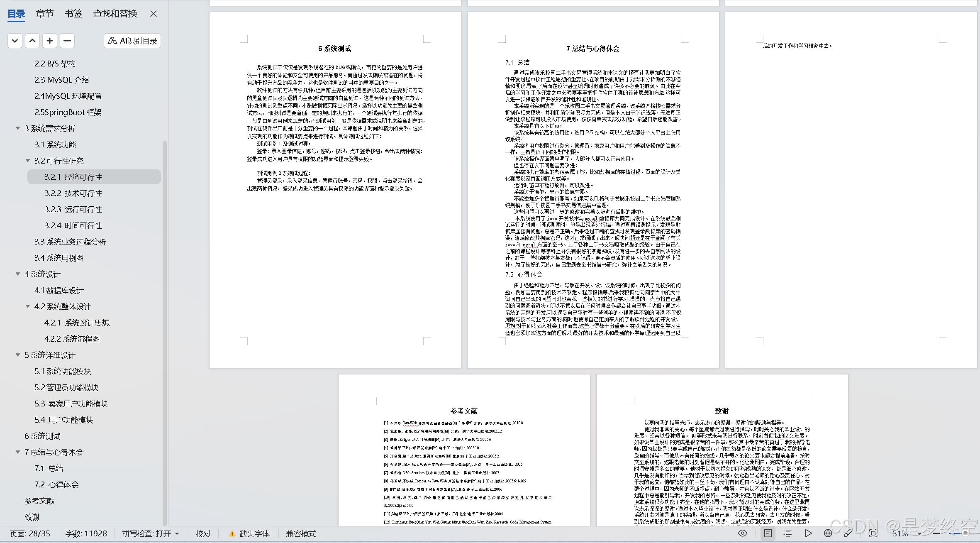Switch to the 目录 tab
The image size is (980, 543).
17,14
